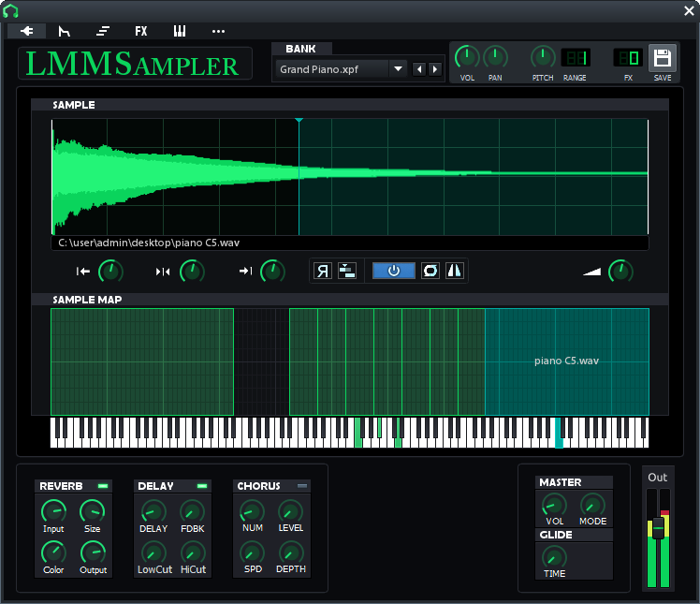Toggle reverse sample button
The height and width of the screenshot is (604, 700).
(x=323, y=271)
